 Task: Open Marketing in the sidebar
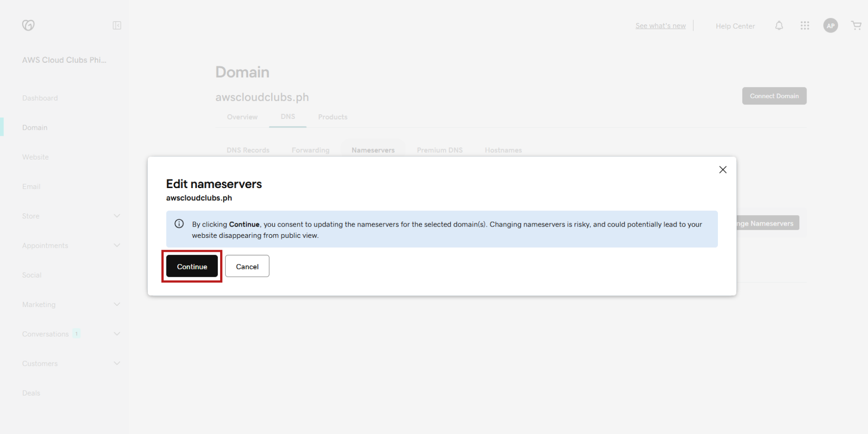pyautogui.click(x=39, y=305)
